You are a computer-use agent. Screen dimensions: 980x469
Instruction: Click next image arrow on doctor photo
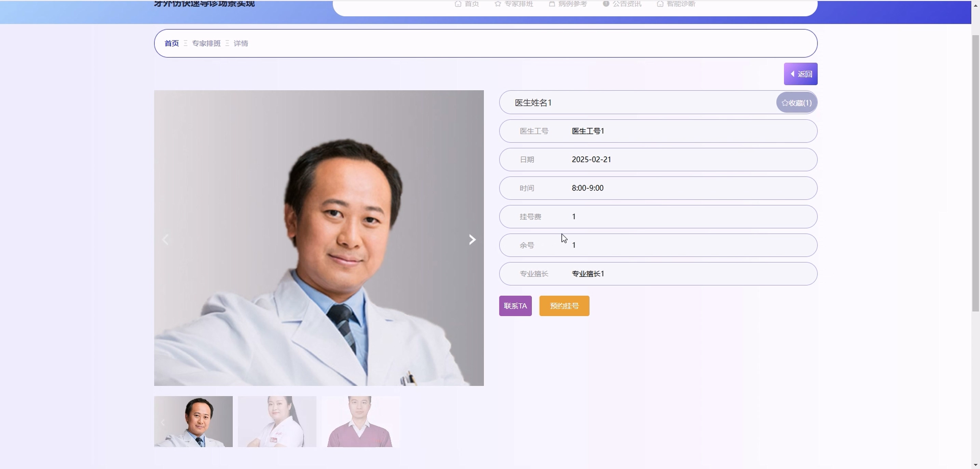pyautogui.click(x=472, y=239)
